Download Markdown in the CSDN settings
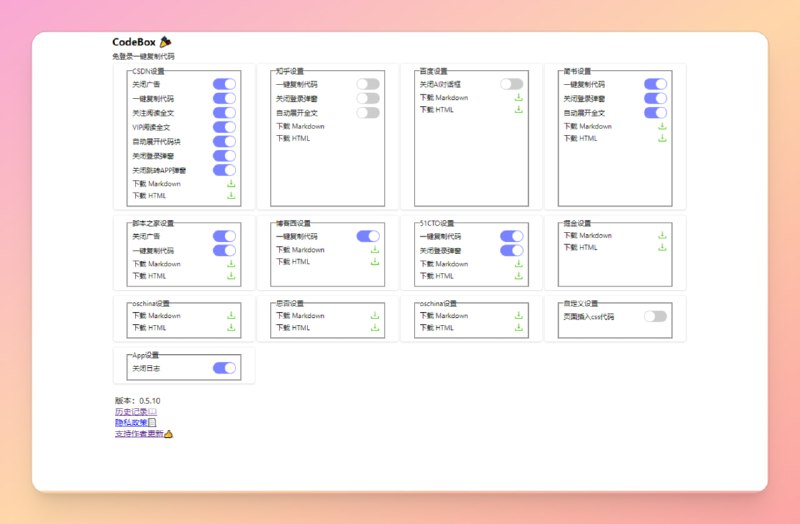The width and height of the screenshot is (800, 524). [x=231, y=184]
